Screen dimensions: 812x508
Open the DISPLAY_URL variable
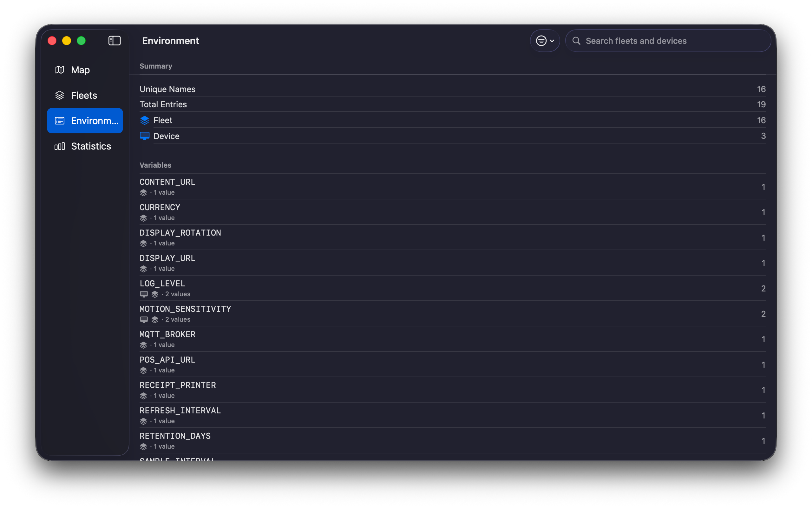(x=453, y=263)
